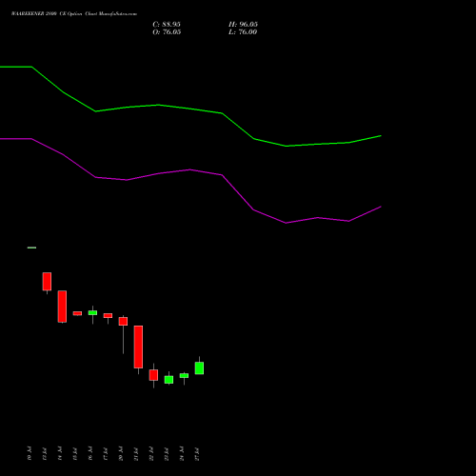Click the small red candle for 17 Jul
This screenshot has height=476, width=476.
[108, 315]
